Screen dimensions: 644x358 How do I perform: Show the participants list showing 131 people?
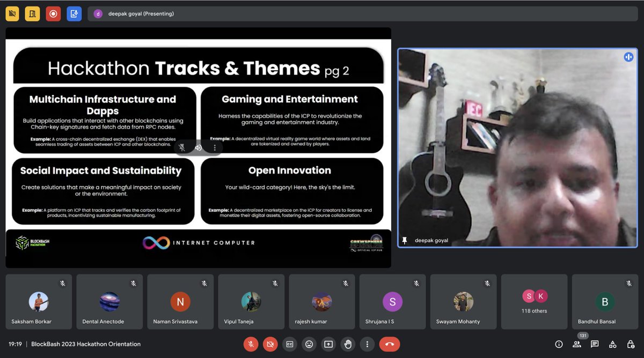pyautogui.click(x=577, y=344)
